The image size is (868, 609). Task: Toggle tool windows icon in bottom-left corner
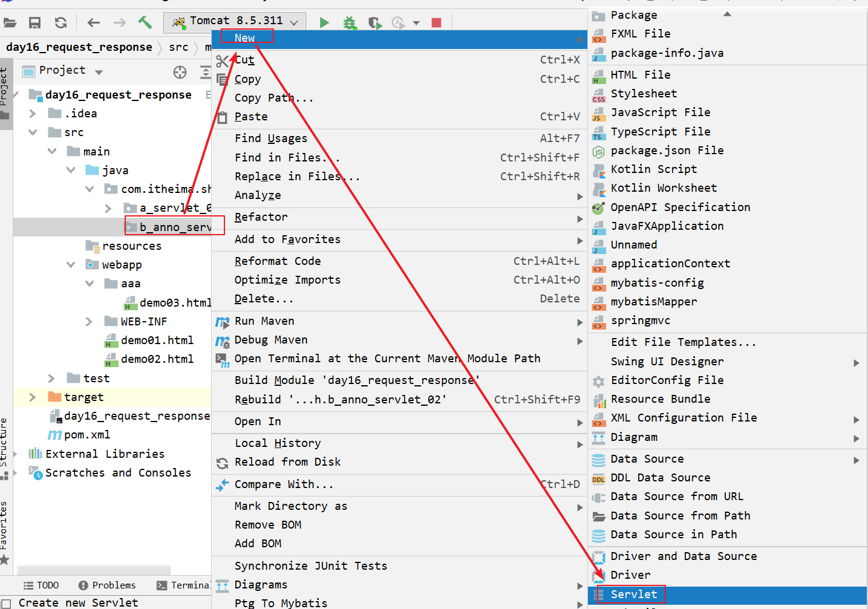click(5, 603)
